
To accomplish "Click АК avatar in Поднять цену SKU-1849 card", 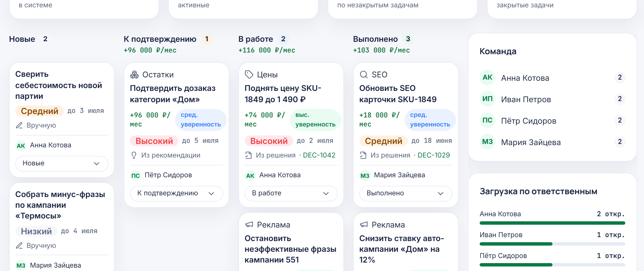I will [250, 176].
